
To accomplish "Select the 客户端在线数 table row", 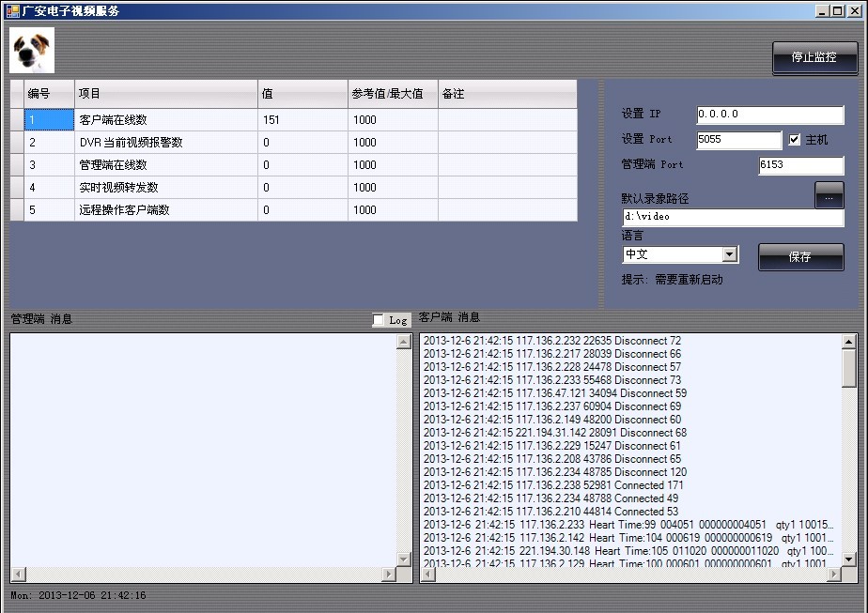I will (165, 120).
